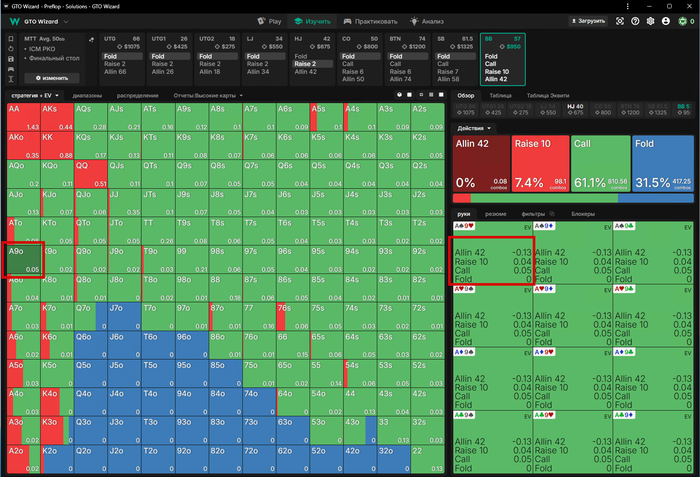
Task: Select Call in the BTN card
Action: pyautogui.click(x=396, y=64)
